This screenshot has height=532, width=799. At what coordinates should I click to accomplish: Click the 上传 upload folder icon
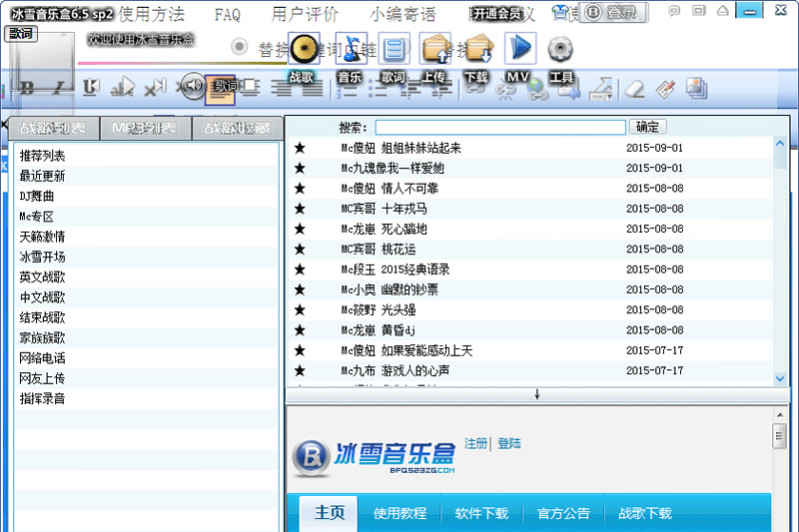[435, 49]
